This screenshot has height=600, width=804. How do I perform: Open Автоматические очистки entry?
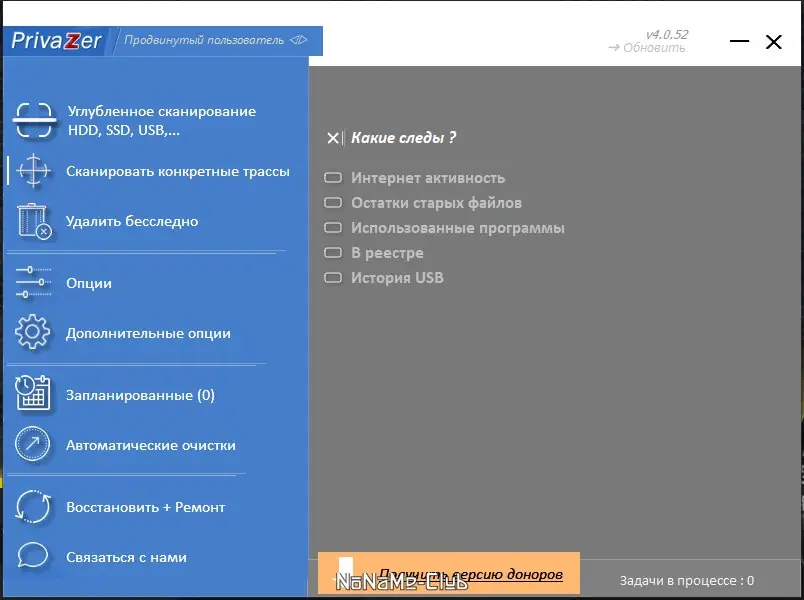[x=151, y=445]
